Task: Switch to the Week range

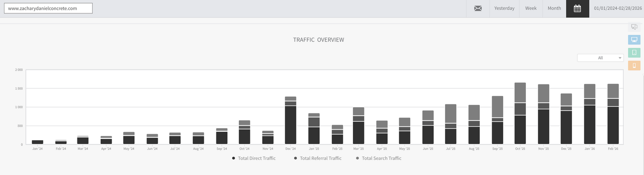Action: coord(531,8)
